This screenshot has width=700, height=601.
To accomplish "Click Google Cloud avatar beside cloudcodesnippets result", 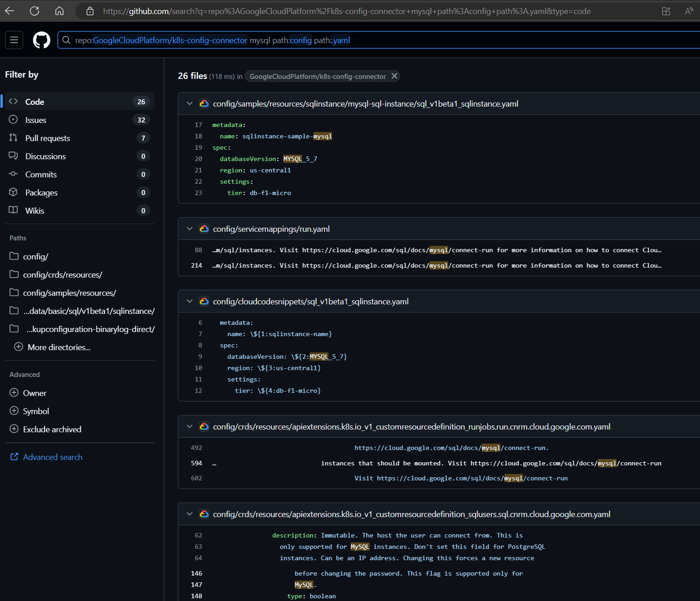I will tap(204, 301).
